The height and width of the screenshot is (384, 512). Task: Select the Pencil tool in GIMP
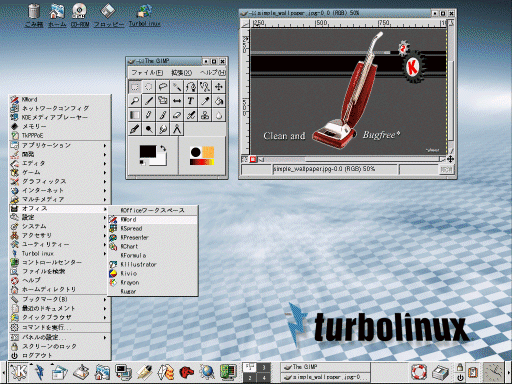tap(149, 115)
